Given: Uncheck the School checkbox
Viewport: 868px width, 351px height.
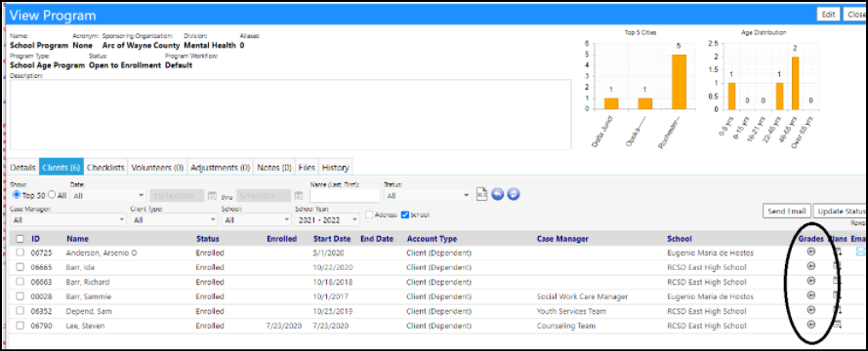Looking at the screenshot, I should pos(404,215).
